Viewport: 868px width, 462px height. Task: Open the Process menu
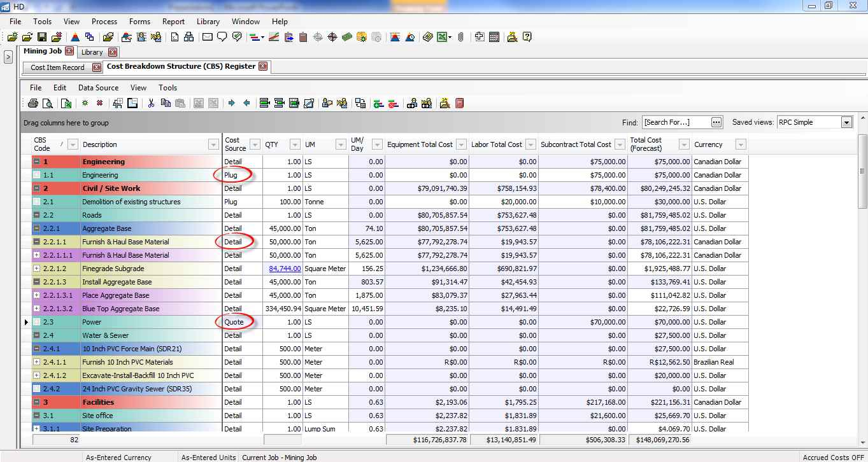[104, 22]
